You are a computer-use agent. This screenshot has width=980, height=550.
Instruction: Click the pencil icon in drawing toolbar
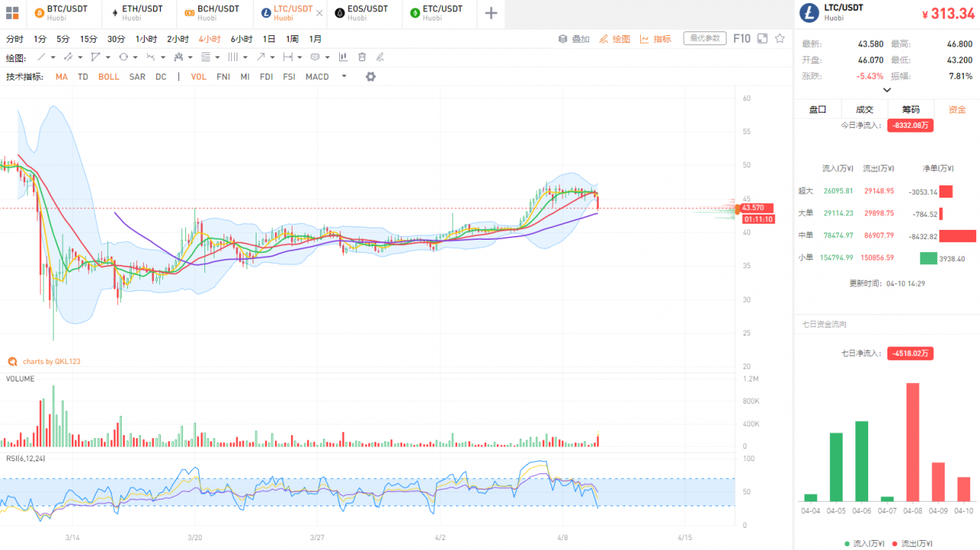pyautogui.click(x=380, y=57)
